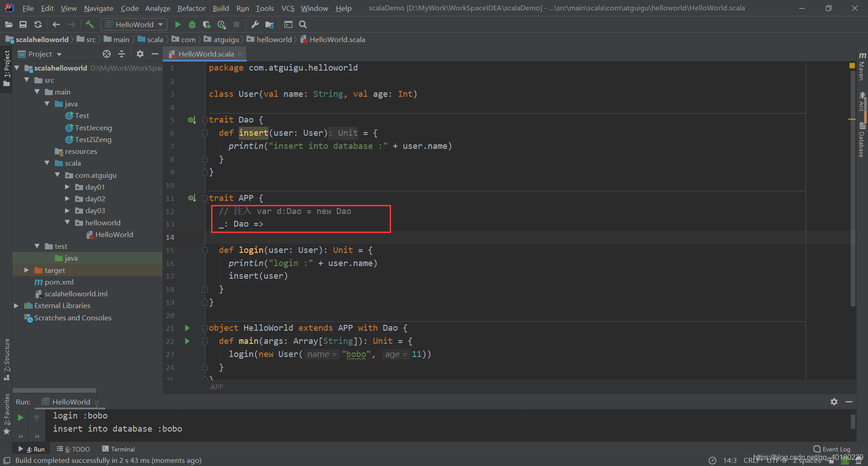This screenshot has height=466, width=868.
Task: Fold the trait APP code block
Action: tap(205, 198)
